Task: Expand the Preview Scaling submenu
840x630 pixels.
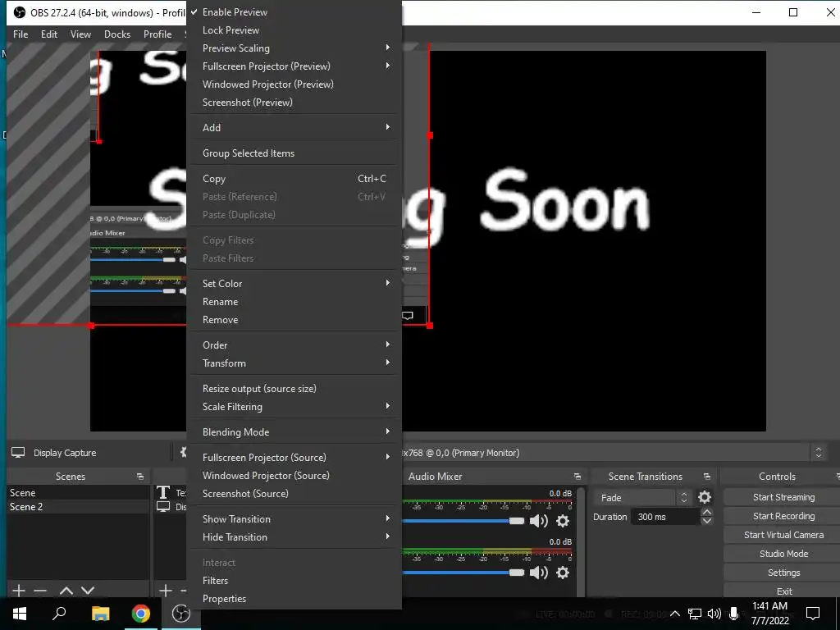Action: pos(294,48)
